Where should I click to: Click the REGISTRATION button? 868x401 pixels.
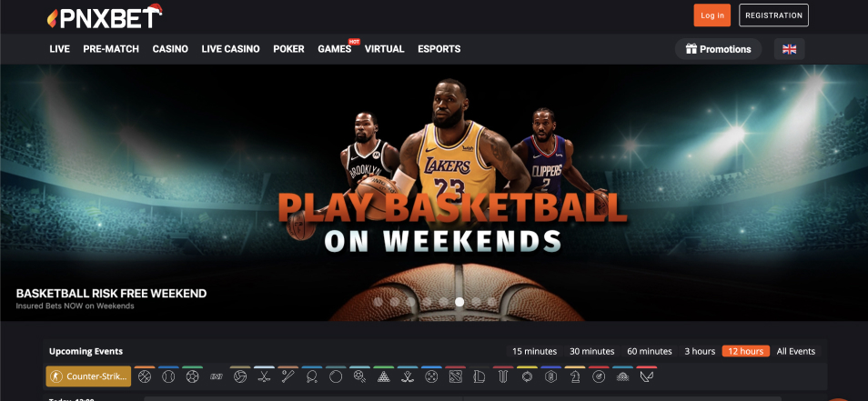coord(773,15)
